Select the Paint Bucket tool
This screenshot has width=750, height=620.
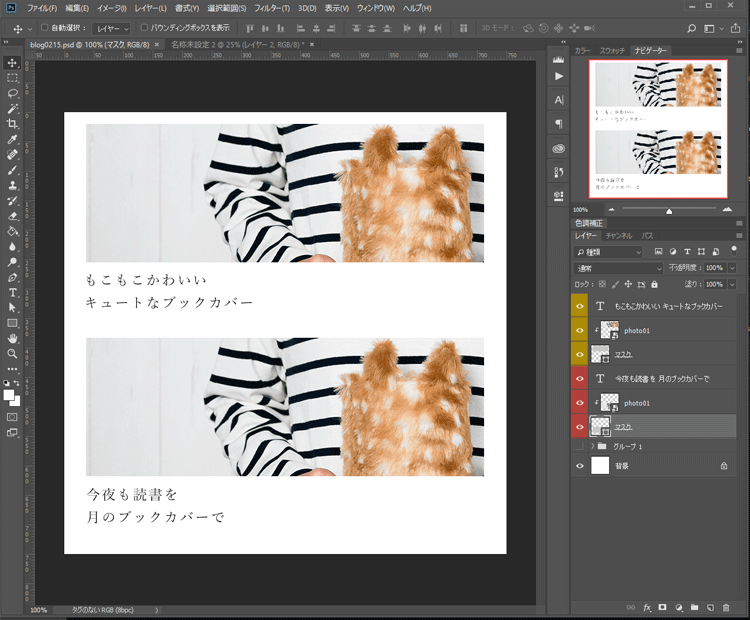pos(12,231)
